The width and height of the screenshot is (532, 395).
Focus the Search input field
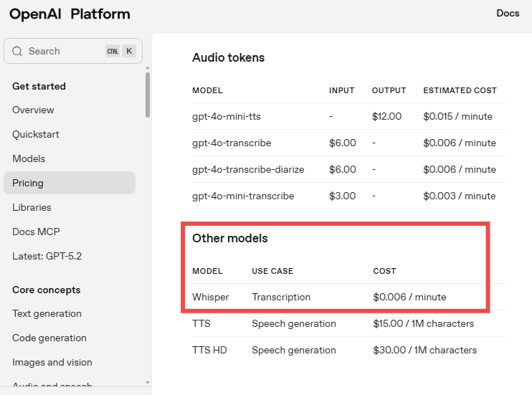73,51
